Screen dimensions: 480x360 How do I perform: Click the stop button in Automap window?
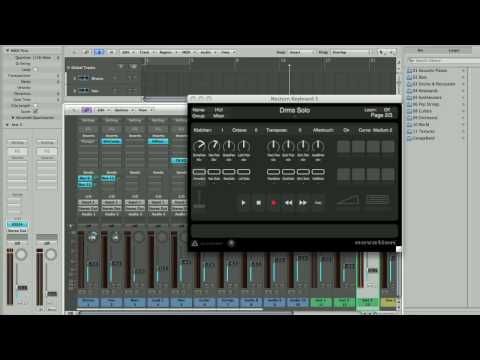tap(258, 203)
